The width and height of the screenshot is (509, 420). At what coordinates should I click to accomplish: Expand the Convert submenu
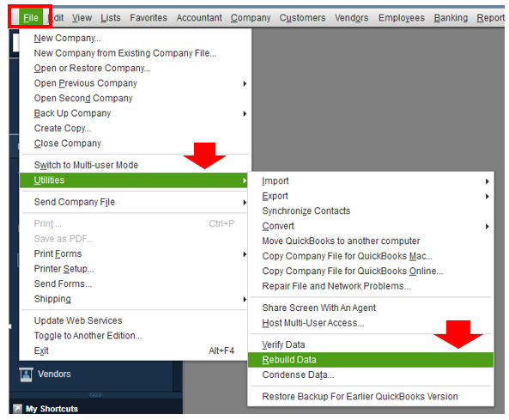[x=371, y=226]
